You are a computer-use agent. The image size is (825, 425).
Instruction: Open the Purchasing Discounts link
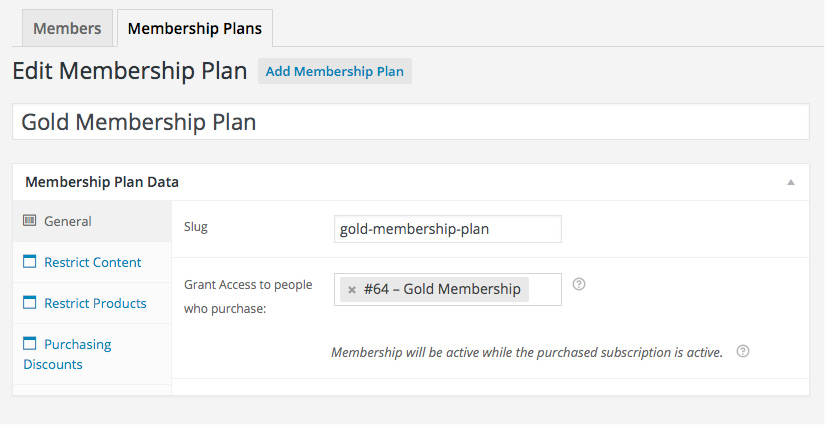(x=67, y=354)
